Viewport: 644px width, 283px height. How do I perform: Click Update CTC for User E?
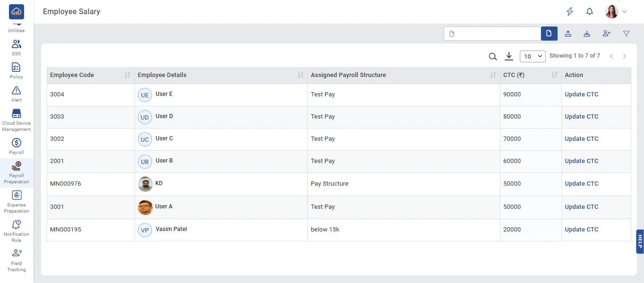click(581, 94)
